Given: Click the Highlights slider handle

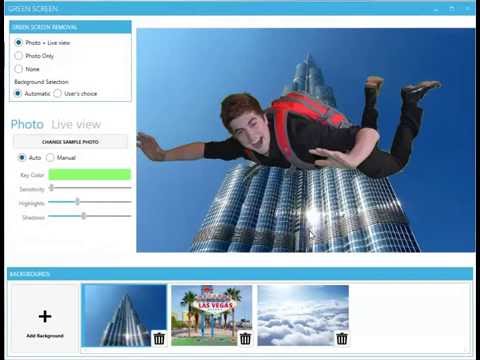Looking at the screenshot, I should click(77, 202).
